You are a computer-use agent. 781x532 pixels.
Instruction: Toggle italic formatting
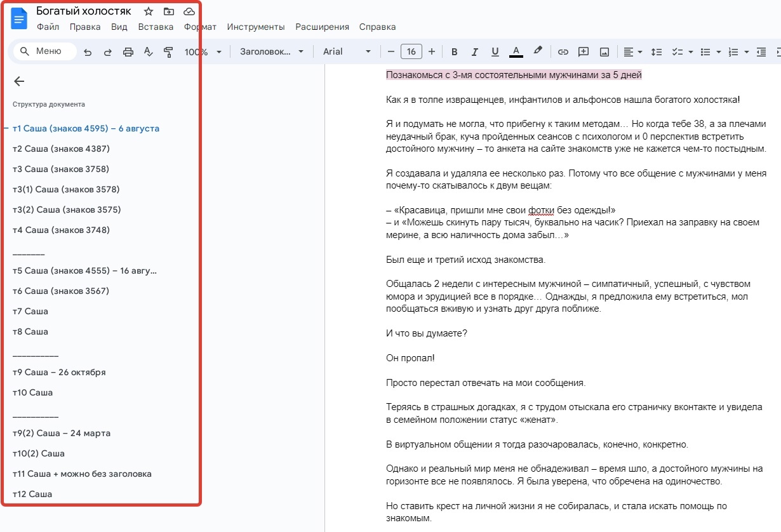[474, 52]
